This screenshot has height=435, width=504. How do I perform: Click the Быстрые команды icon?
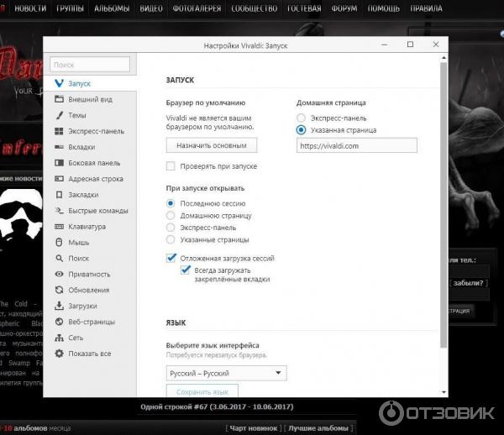59,211
